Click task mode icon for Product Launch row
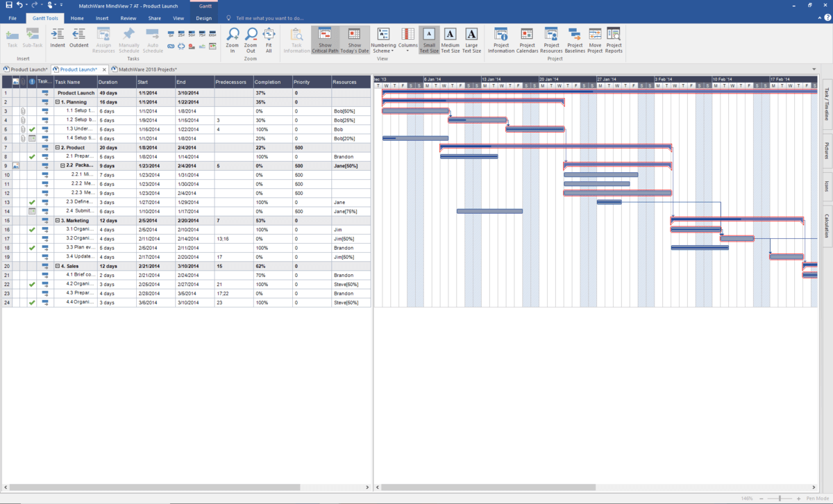 45,92
